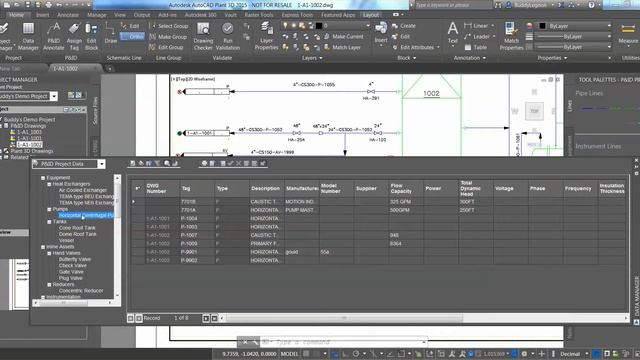Switch to the Home ribbon tab

(16, 15)
